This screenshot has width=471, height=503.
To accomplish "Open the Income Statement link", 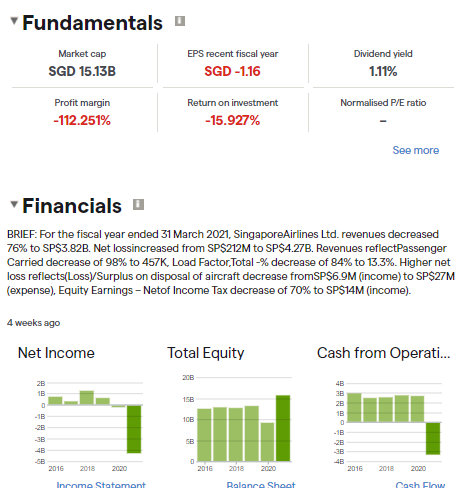I will pos(101,485).
